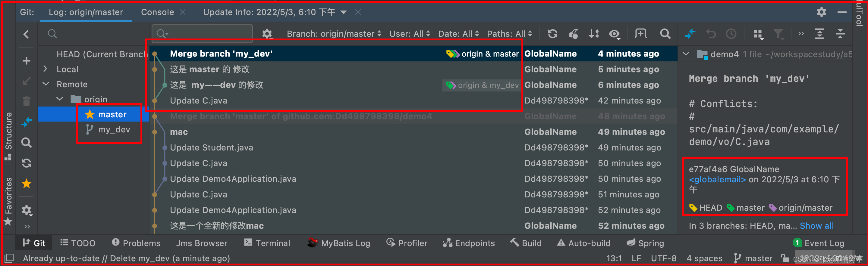Viewport: 868px width, 266px height.
Task: Open the View Options eye menu
Action: click(615, 34)
